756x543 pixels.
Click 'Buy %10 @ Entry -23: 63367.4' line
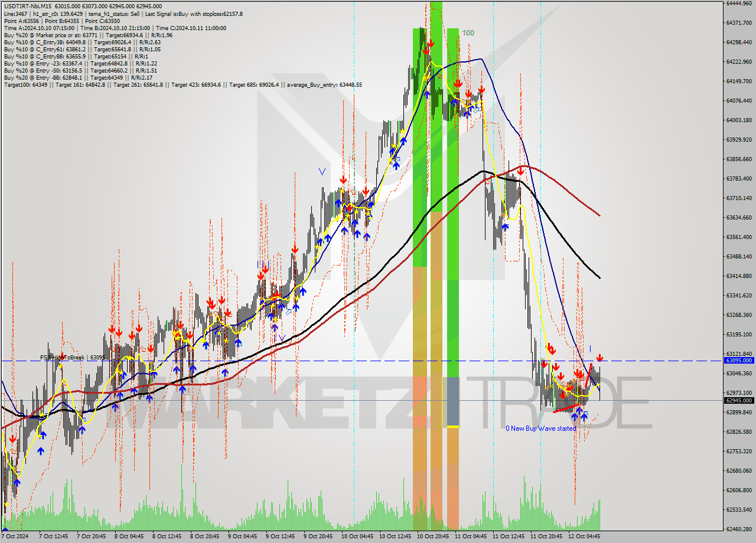coord(80,63)
